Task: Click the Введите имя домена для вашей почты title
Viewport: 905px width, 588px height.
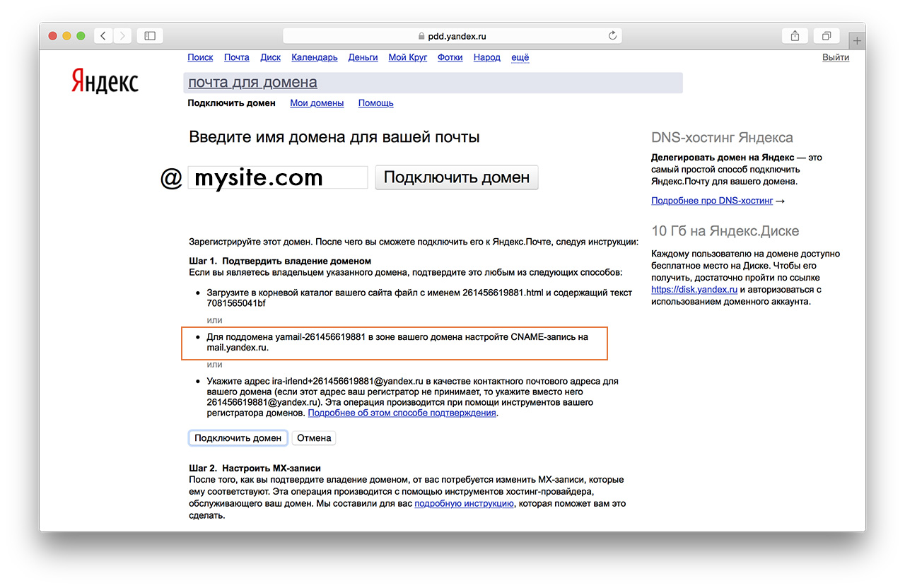Action: (x=334, y=136)
